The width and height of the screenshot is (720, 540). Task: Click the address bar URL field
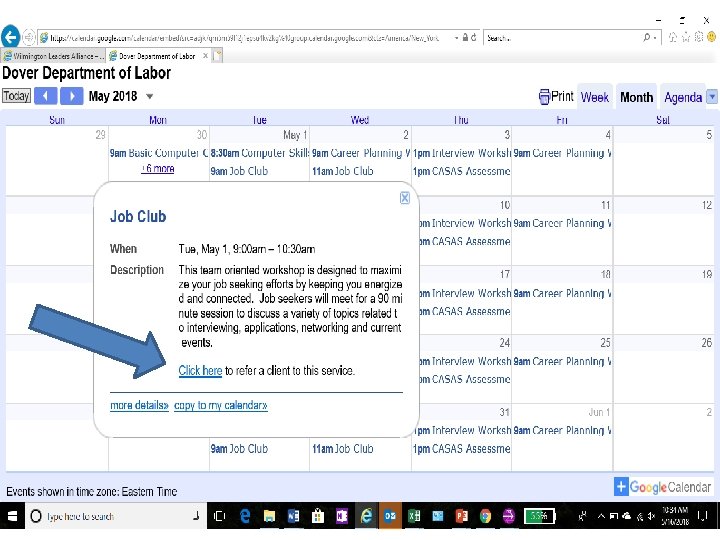coord(246,38)
